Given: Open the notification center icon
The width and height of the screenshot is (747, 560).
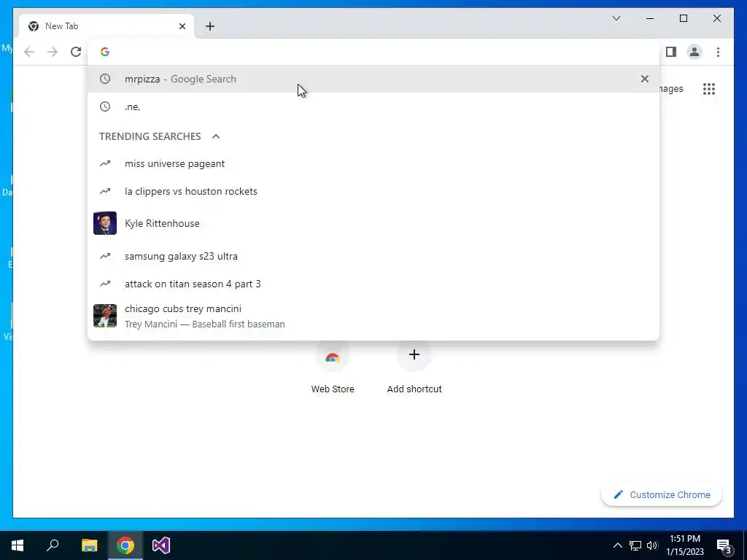Looking at the screenshot, I should [x=724, y=546].
